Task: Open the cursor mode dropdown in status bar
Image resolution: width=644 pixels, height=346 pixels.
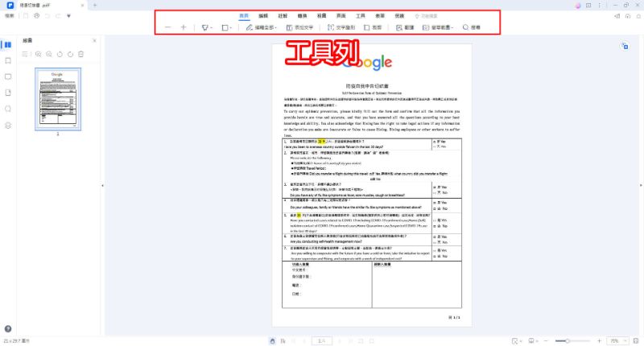Action: pyautogui.click(x=517, y=341)
